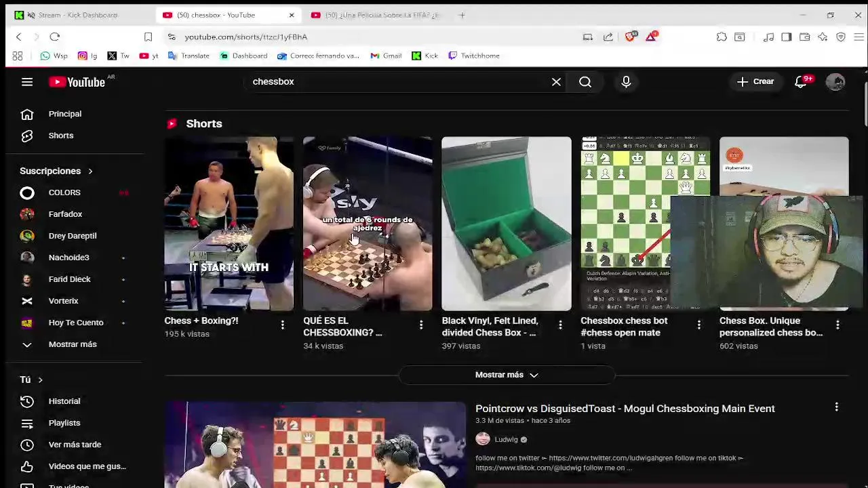The height and width of the screenshot is (488, 868).
Task: Open a new browser tab
Action: tap(462, 15)
